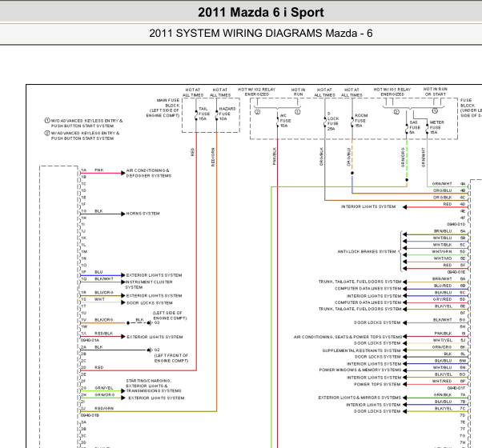Select '2011 SYSTEM WIRING DIAGRAMS Mazda - 6' heading
Viewport: 482px width, 448px height.
(x=261, y=33)
